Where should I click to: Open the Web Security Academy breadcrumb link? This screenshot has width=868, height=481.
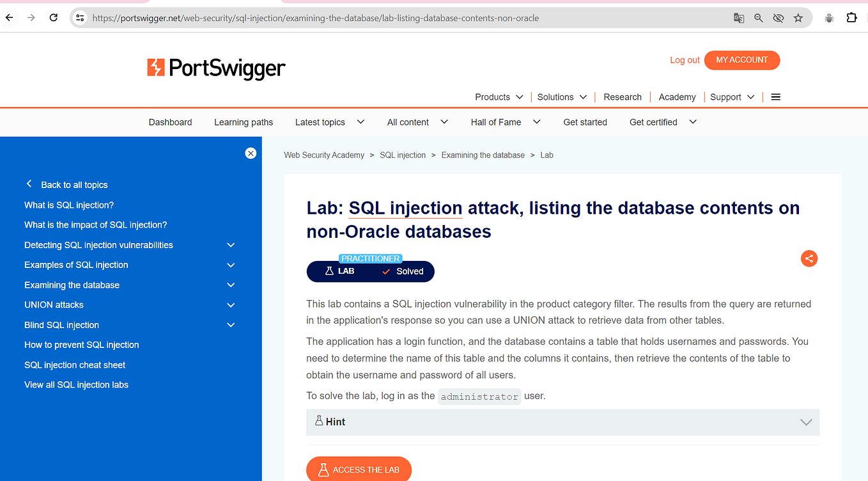tap(324, 155)
